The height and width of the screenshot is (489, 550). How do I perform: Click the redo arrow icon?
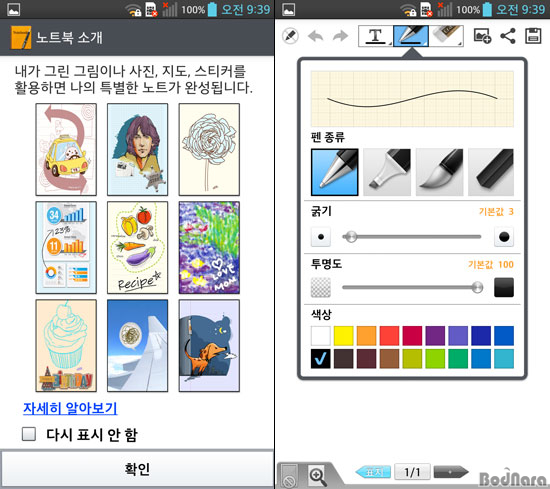click(x=340, y=36)
